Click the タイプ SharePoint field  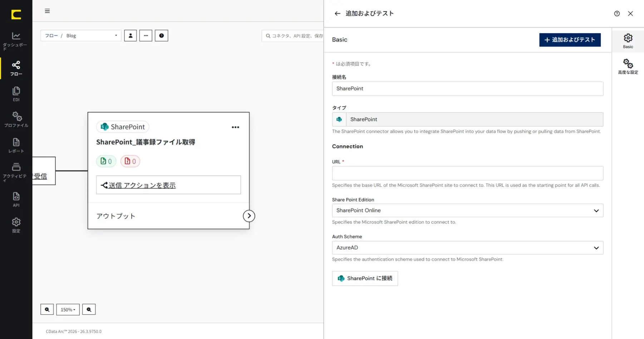point(467,119)
